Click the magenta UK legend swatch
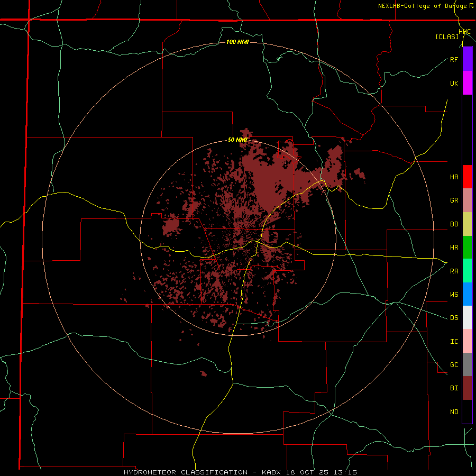This screenshot has height=476, width=476. [467, 83]
